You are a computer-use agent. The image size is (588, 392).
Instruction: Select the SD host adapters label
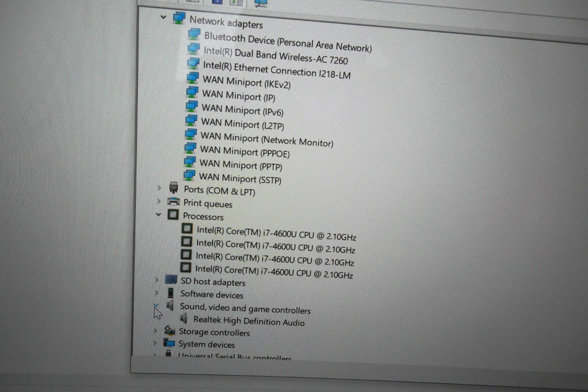213,282
